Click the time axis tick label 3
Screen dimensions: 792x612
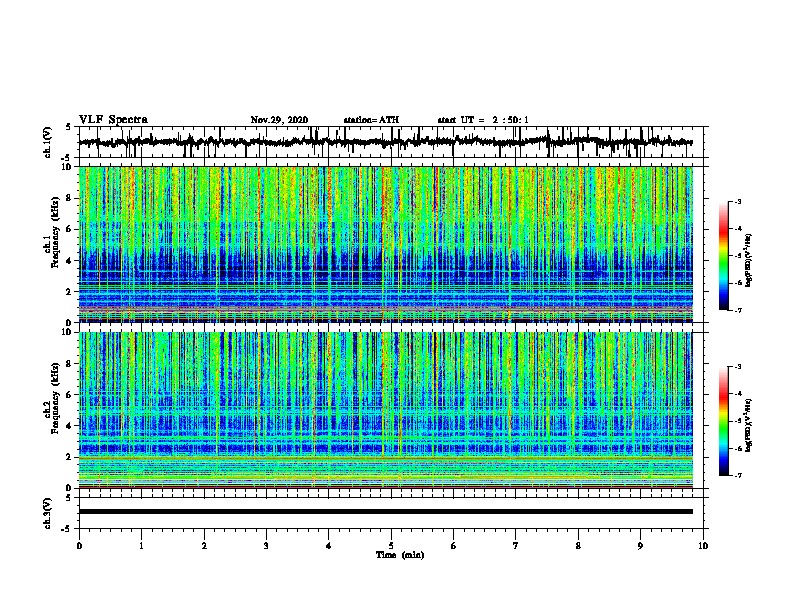point(266,546)
